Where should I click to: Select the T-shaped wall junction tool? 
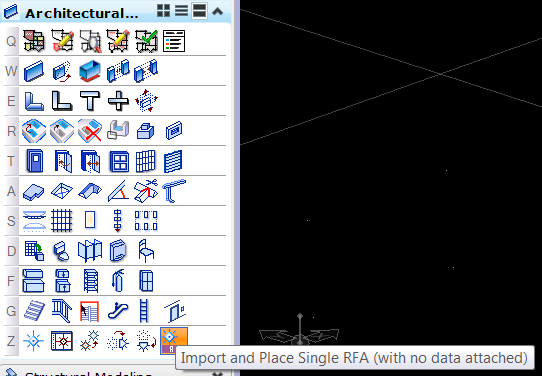point(90,101)
